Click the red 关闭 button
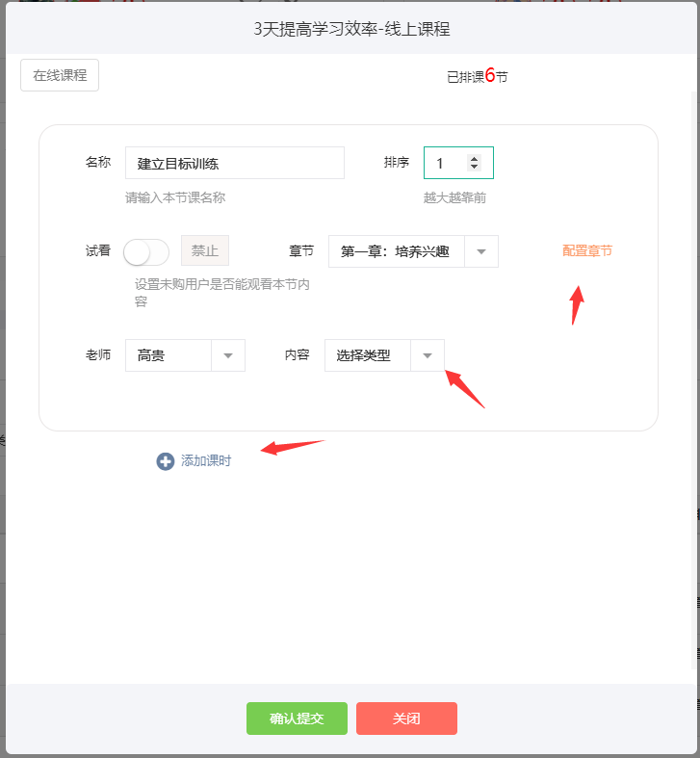The width and height of the screenshot is (700, 758). tap(406, 719)
